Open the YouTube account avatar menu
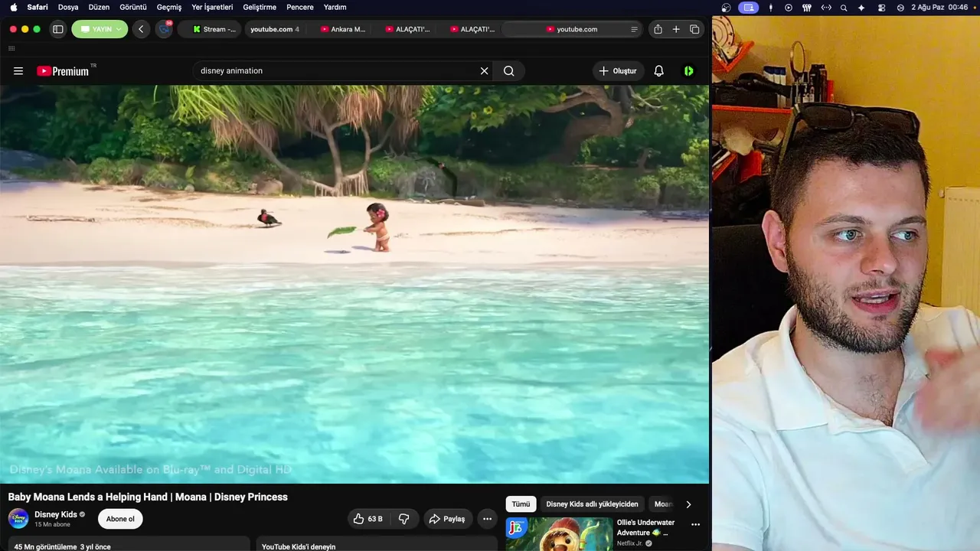Image resolution: width=980 pixels, height=551 pixels. point(688,71)
